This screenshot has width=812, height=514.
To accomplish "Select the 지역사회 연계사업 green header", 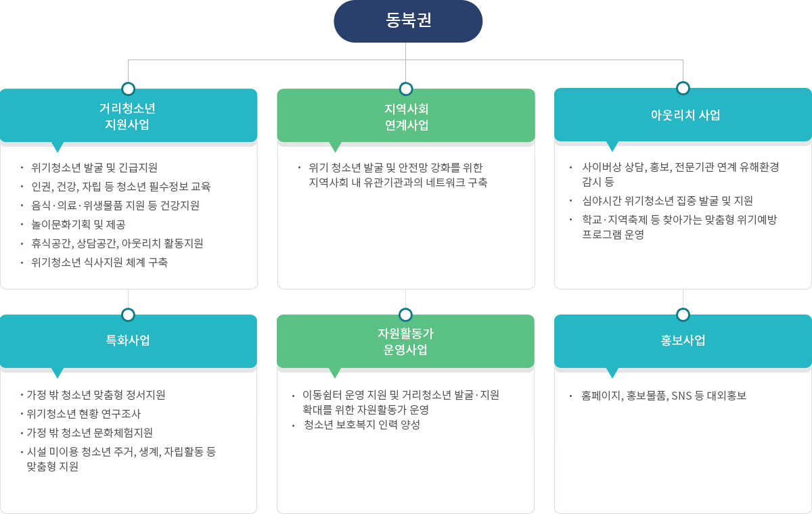I will click(x=406, y=116).
